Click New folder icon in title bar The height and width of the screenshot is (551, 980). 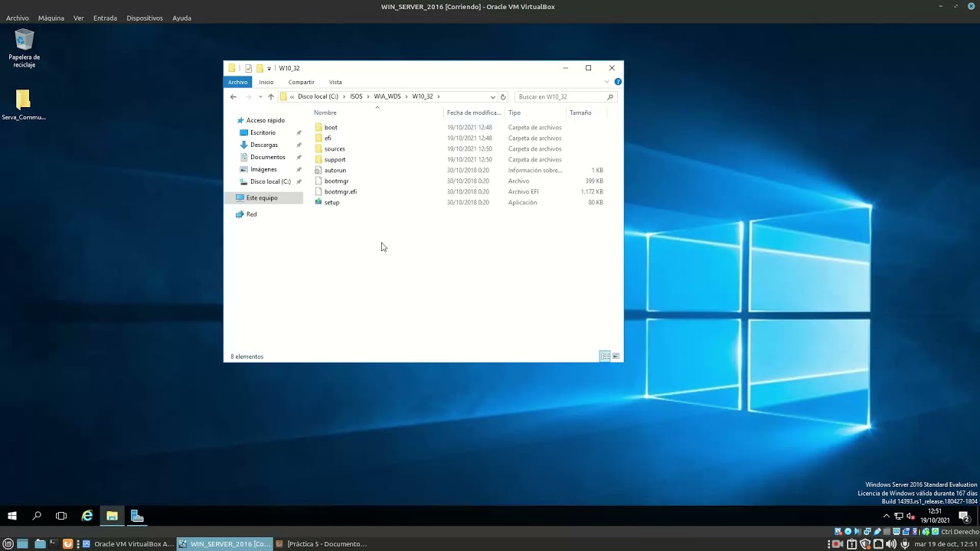point(260,68)
